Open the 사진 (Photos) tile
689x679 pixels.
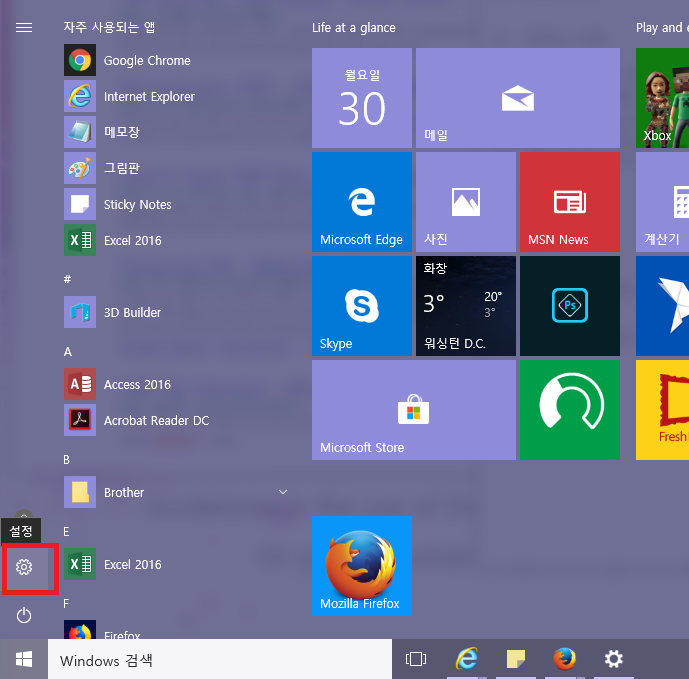click(x=466, y=202)
